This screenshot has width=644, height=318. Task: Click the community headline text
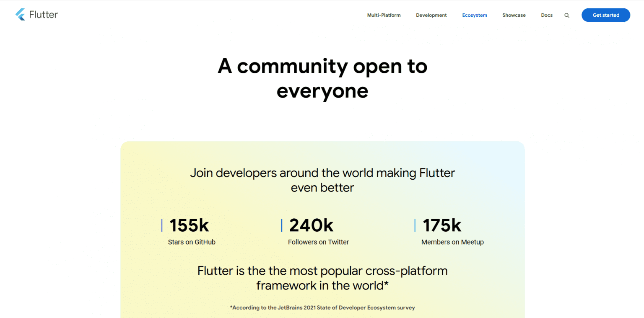pos(322,78)
